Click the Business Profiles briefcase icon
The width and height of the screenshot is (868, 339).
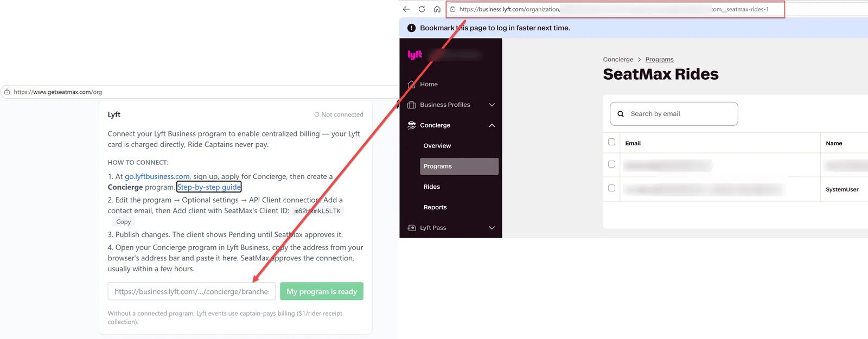(411, 105)
